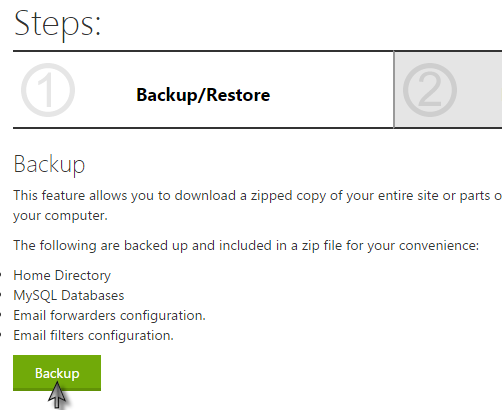
Task: Click the bullet beside 'MySQL Databases'
Action: tap(1, 296)
